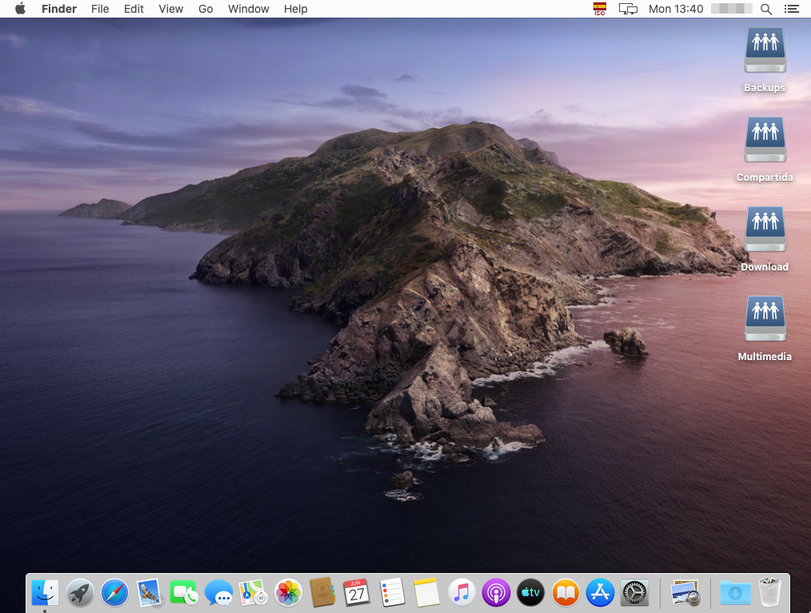The image size is (811, 613).
Task: Click the Calendar icon in dock
Action: click(357, 593)
